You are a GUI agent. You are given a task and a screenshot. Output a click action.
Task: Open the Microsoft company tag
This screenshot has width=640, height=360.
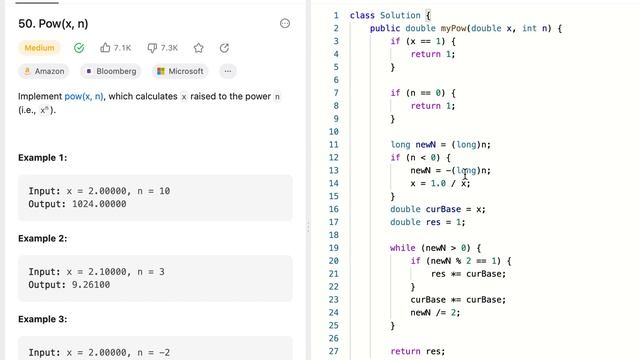tap(180, 71)
